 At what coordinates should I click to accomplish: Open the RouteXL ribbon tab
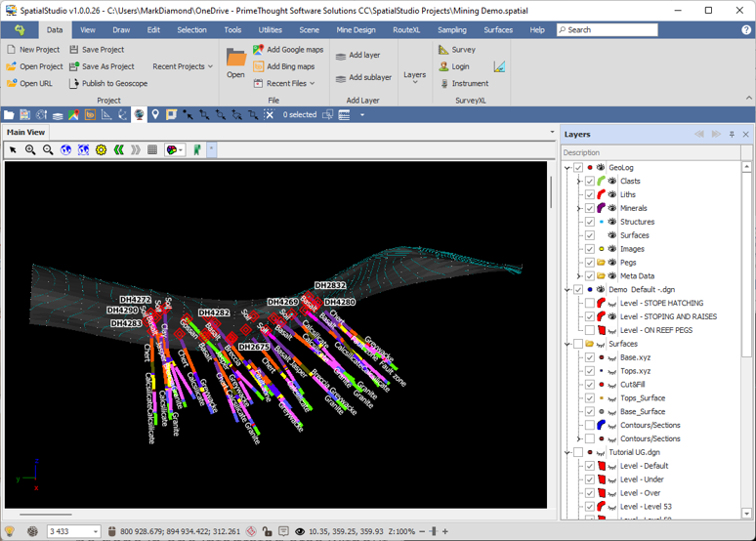[x=406, y=30]
